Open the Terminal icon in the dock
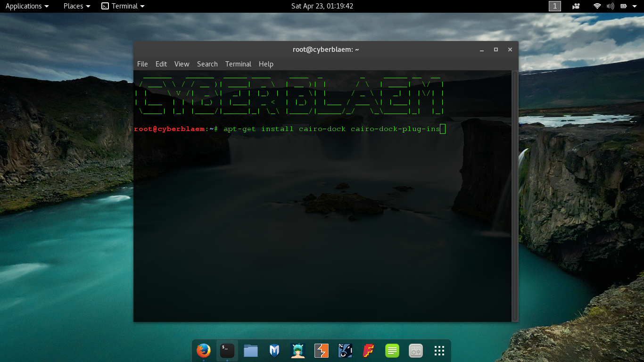This screenshot has width=644, height=362. click(x=227, y=351)
